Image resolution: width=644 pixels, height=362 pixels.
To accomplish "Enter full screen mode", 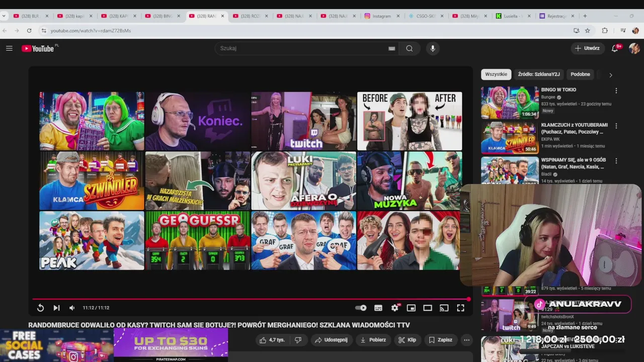I will coord(460,308).
